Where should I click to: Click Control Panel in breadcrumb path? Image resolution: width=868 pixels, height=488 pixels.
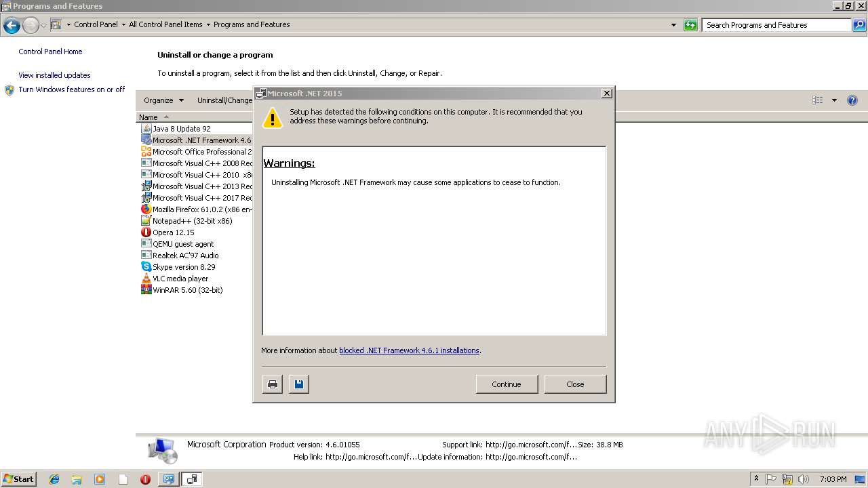[96, 24]
